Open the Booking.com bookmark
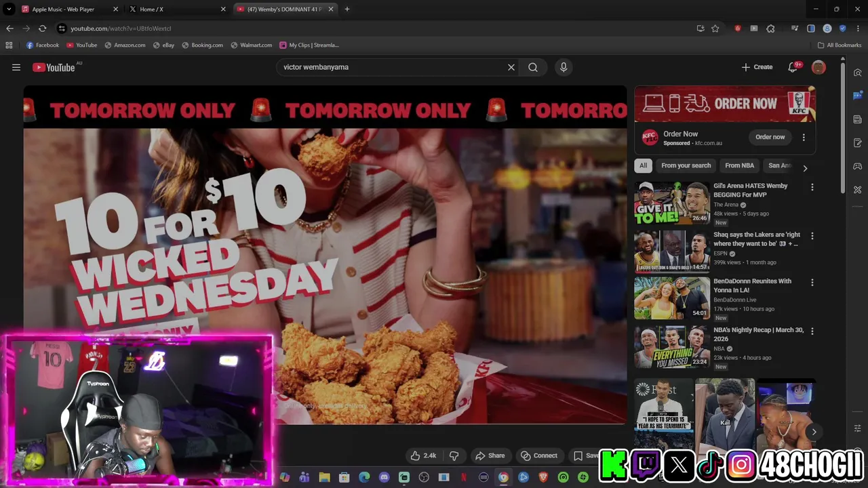 [x=202, y=45]
